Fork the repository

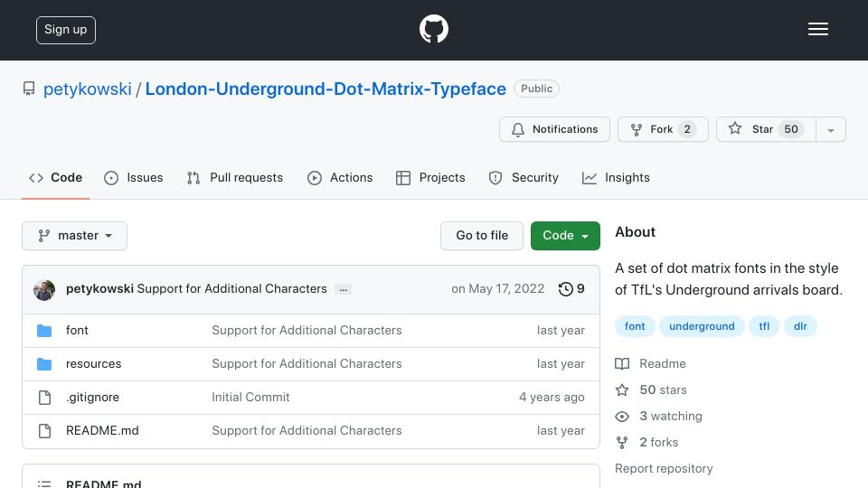click(x=663, y=129)
